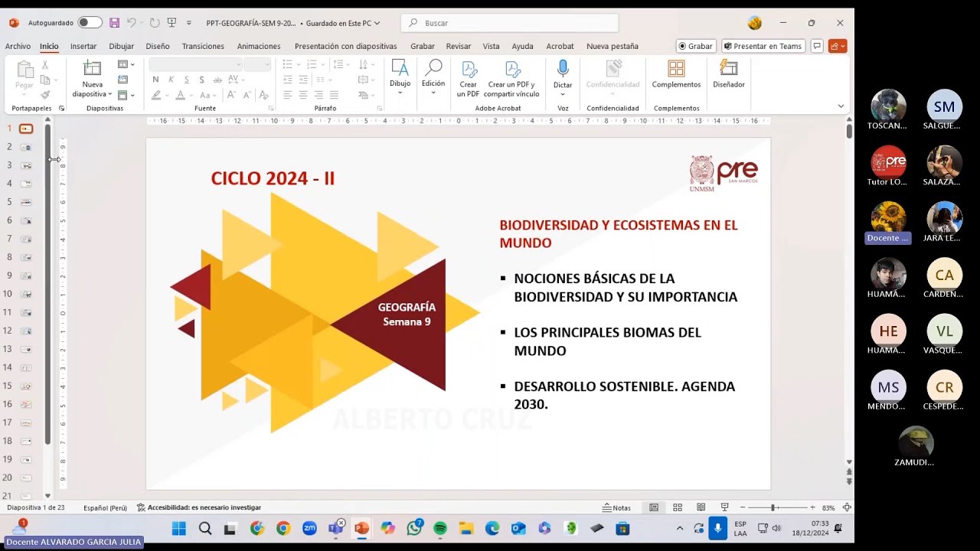
Task: Click the font color A swatch
Action: [x=180, y=95]
